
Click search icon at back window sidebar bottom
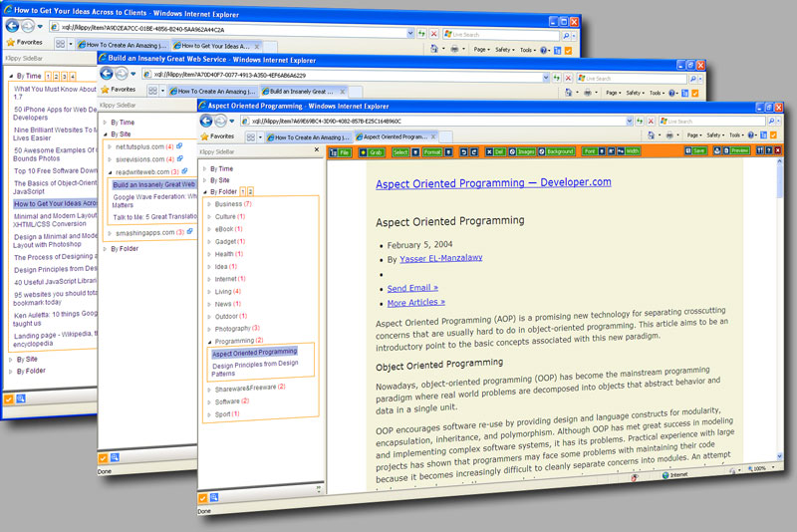[21, 399]
